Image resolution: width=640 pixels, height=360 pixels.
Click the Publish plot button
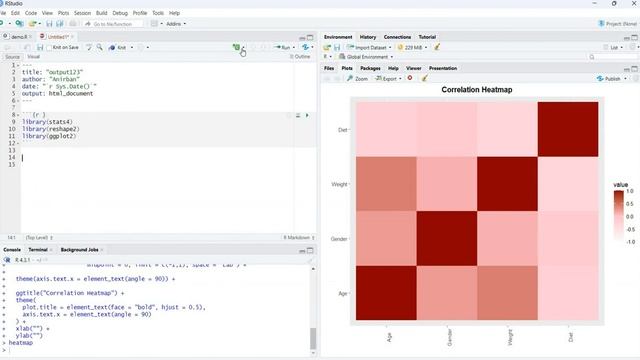[x=609, y=79]
